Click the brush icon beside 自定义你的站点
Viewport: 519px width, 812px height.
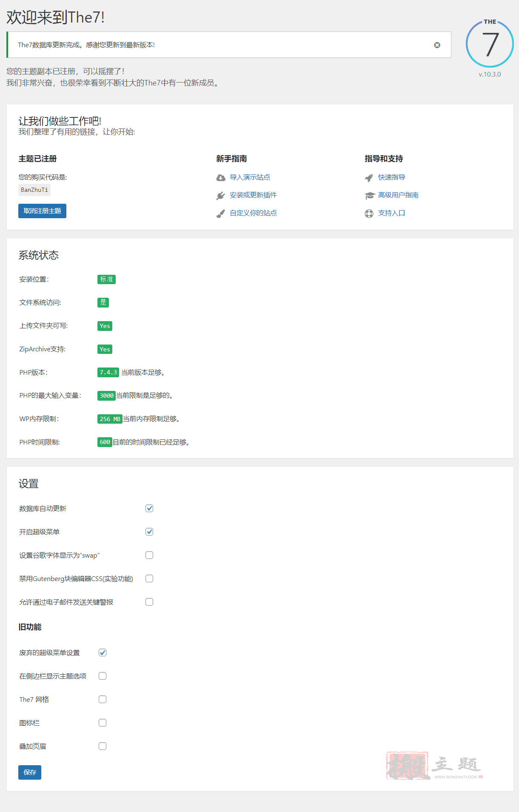220,214
